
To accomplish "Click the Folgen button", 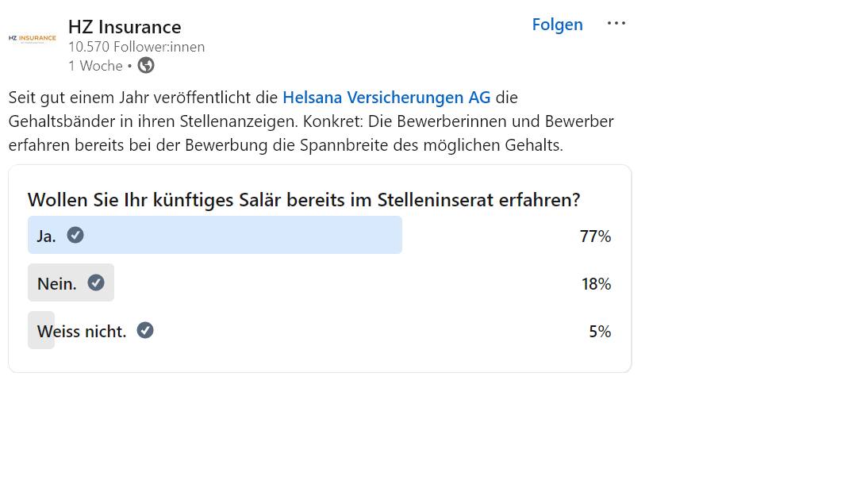I will (557, 25).
